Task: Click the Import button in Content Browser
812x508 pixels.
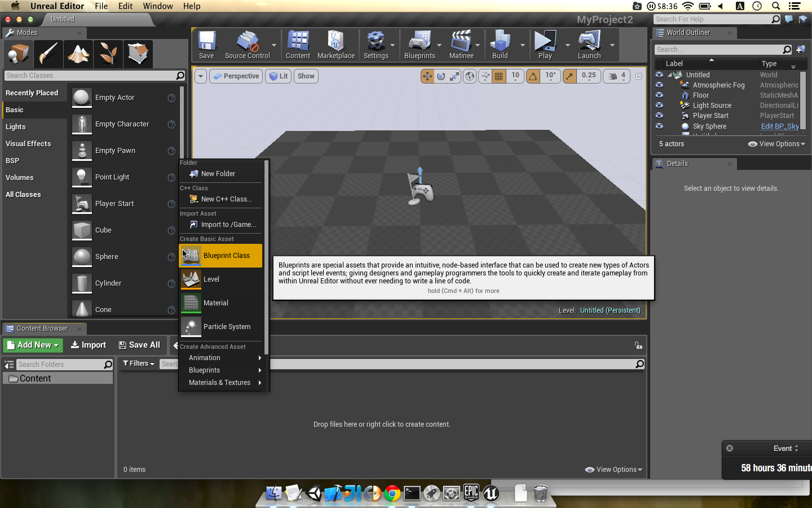Action: pyautogui.click(x=89, y=345)
